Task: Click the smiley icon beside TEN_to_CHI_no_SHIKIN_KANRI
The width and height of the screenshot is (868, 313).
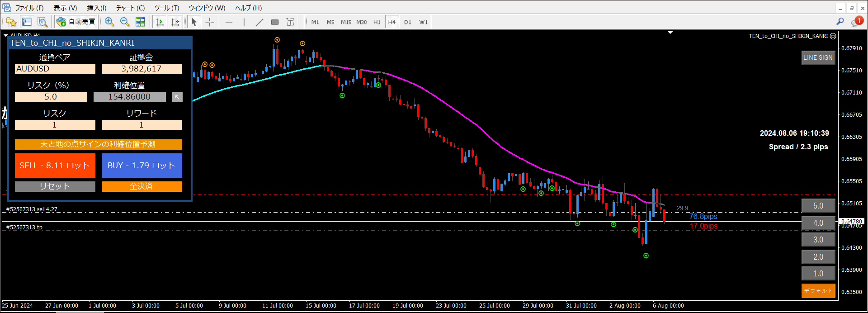Action: (x=833, y=36)
